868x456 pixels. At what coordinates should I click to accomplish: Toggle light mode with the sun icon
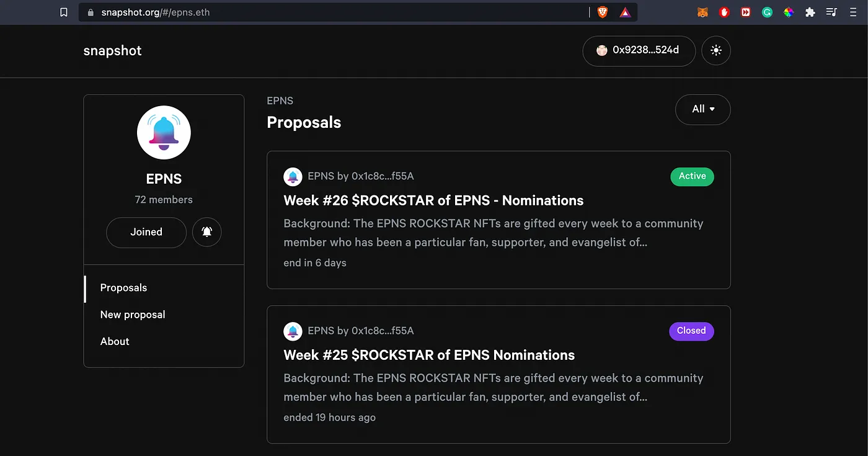pos(716,50)
